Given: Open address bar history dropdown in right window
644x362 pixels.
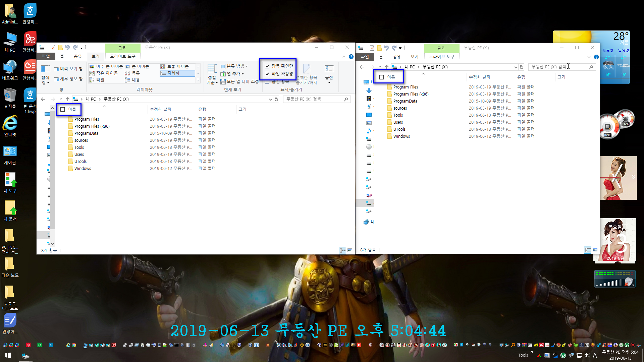Looking at the screenshot, I should (x=516, y=67).
